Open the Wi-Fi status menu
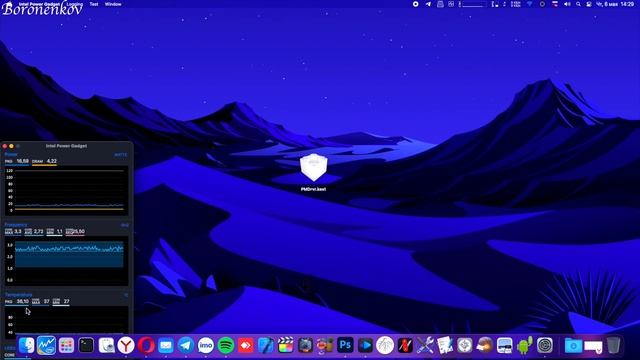 point(530,4)
